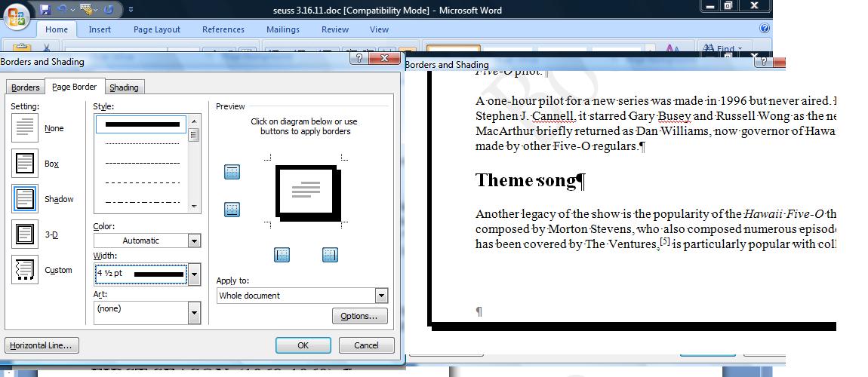Click the Repeat/Redo circular arrow icon
868x377 pixels.
[109, 10]
